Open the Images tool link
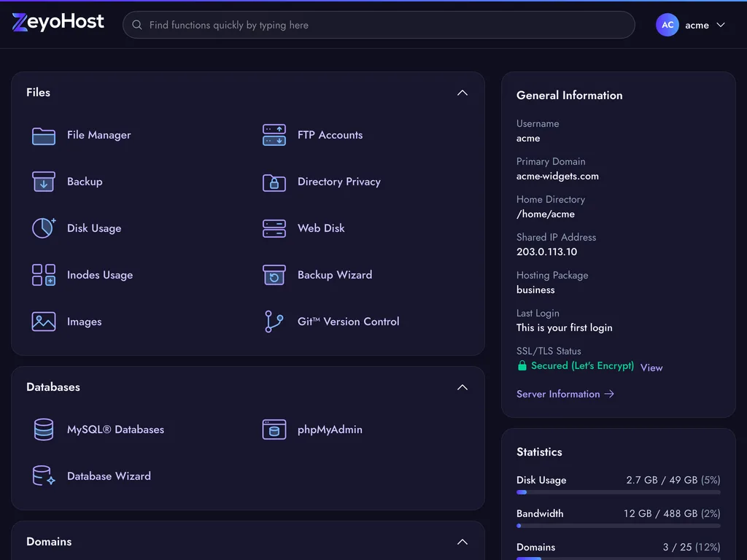Image resolution: width=747 pixels, height=560 pixels. pyautogui.click(x=85, y=322)
